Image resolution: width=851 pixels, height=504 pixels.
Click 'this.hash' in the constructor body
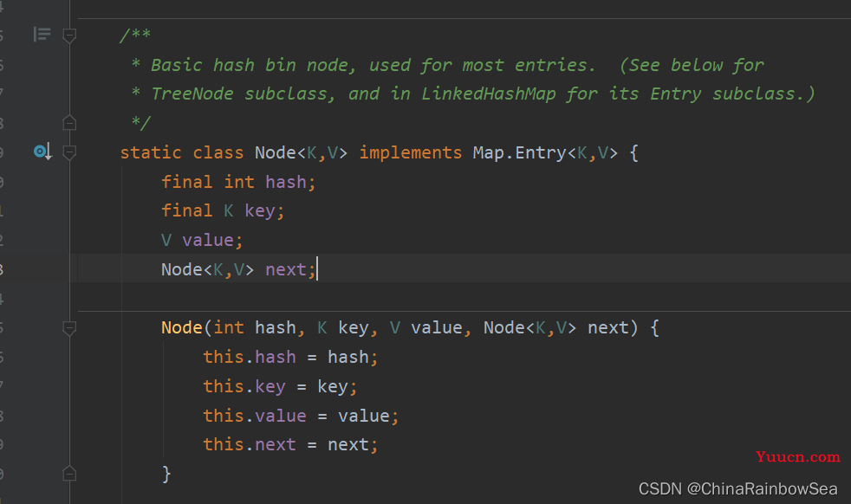pos(250,357)
